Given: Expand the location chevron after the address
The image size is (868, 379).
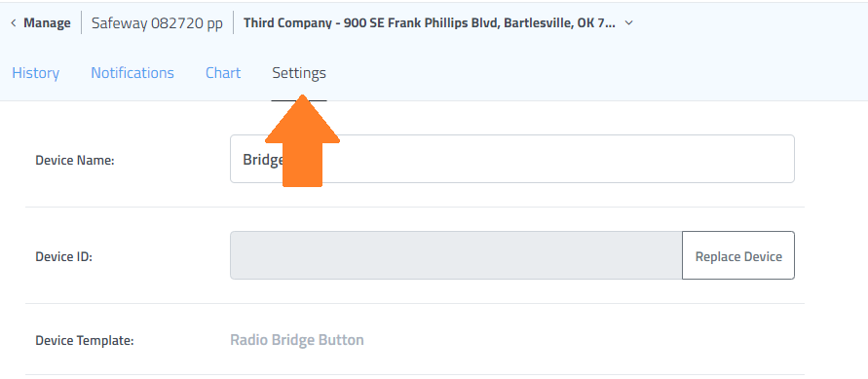Looking at the screenshot, I should coord(628,23).
